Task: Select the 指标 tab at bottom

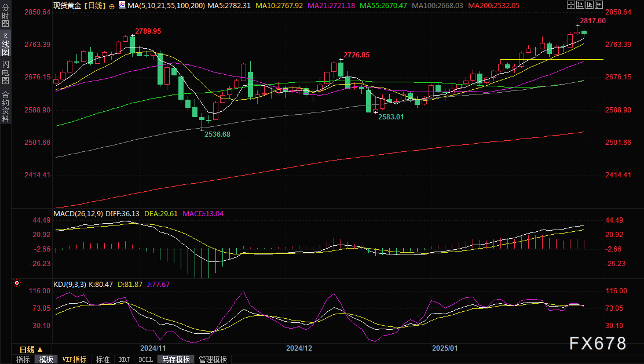Action: click(23, 359)
